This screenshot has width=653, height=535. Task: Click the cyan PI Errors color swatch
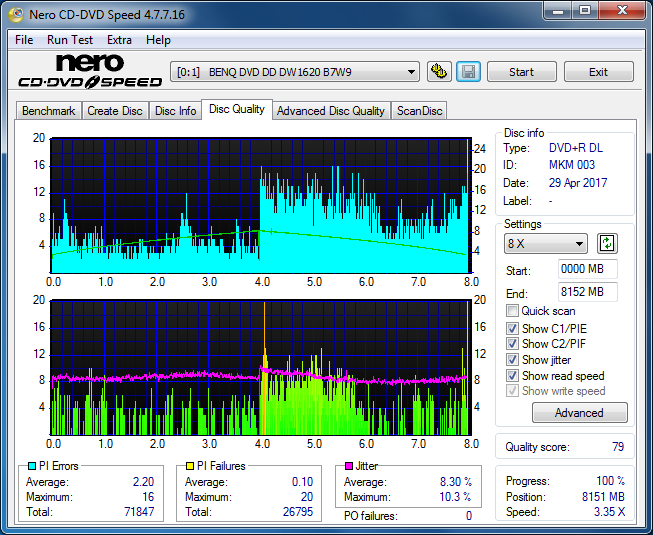point(32,466)
